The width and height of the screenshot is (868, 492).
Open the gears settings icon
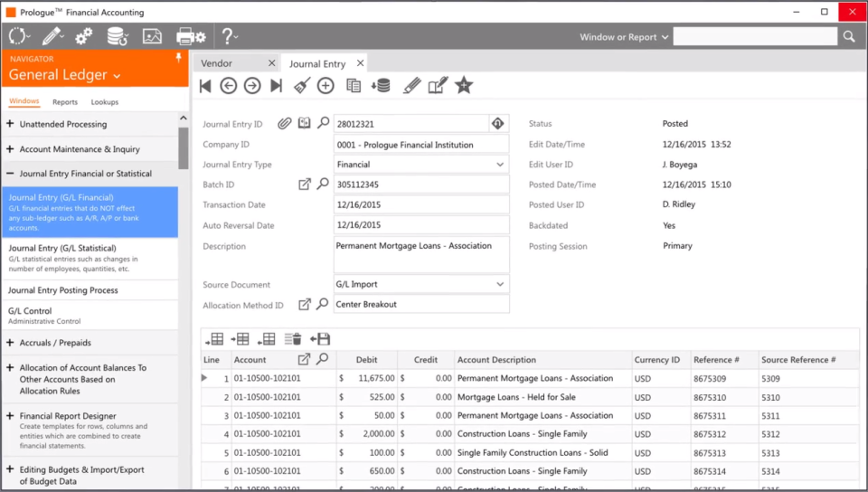(x=83, y=36)
